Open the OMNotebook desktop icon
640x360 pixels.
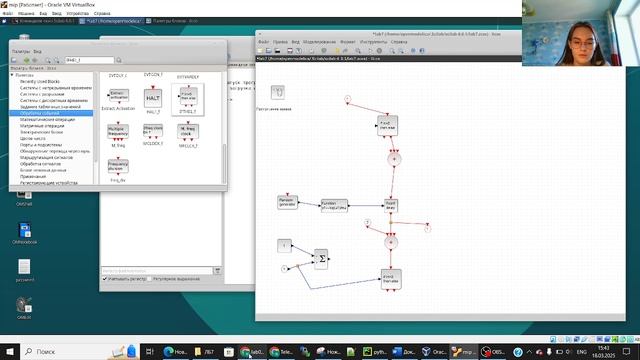24,233
